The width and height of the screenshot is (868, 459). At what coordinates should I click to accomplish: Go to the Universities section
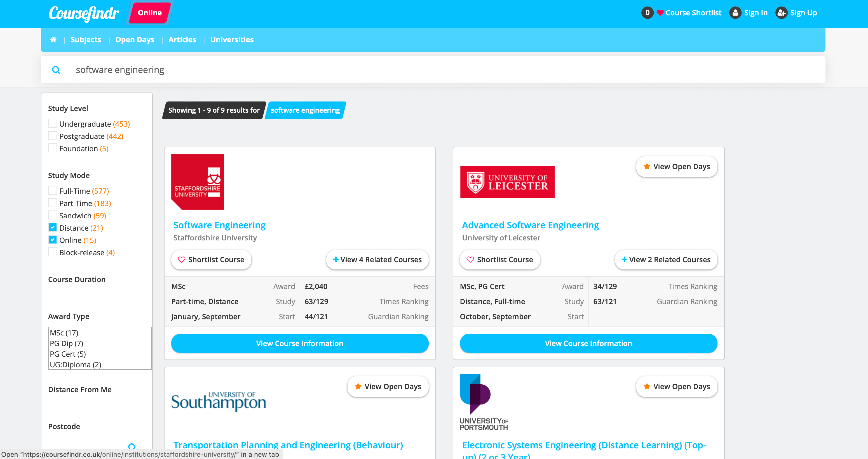point(232,40)
